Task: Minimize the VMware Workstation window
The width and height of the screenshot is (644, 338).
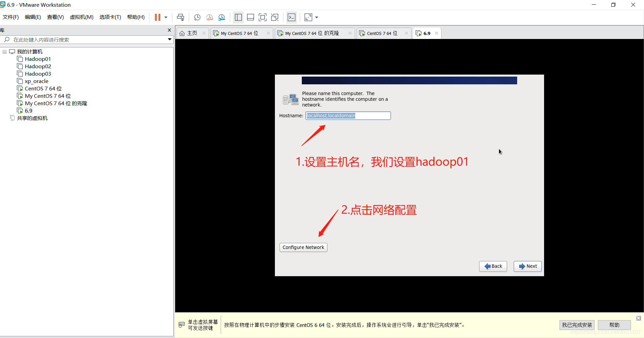Action: point(594,5)
